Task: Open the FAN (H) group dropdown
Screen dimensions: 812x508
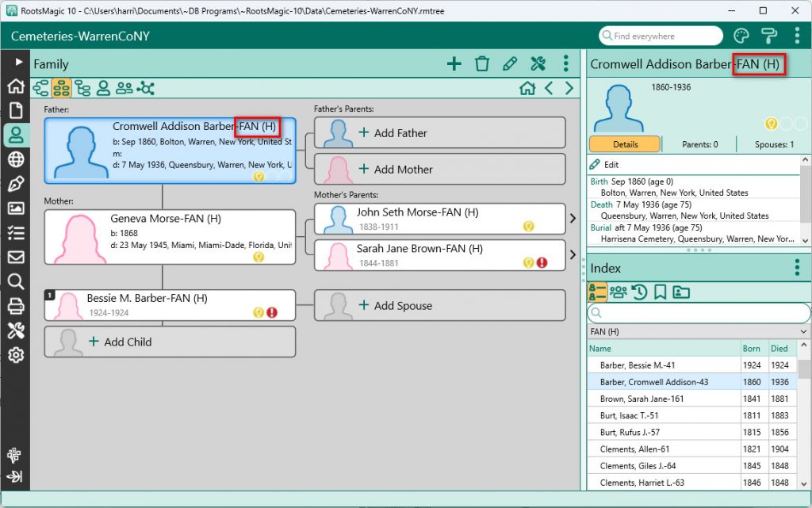Action: point(699,331)
